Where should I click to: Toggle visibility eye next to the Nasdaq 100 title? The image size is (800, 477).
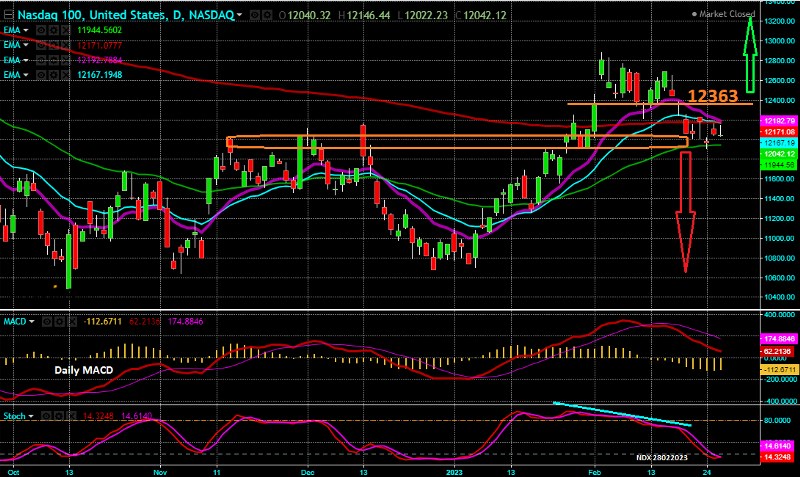[255, 15]
